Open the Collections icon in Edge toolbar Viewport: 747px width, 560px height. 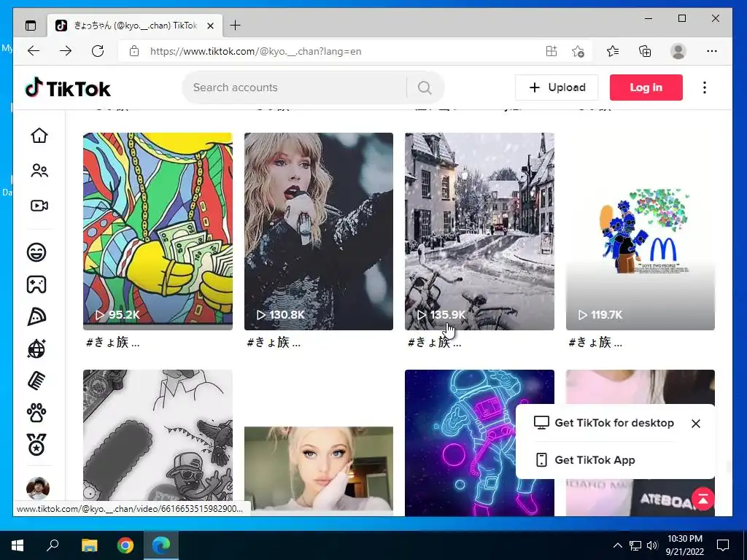pyautogui.click(x=645, y=51)
